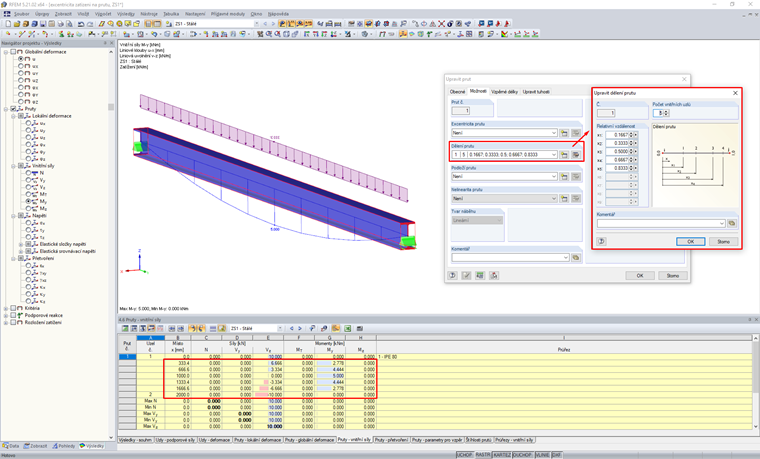Viewport: 760px width, 459px height.
Task: Open the Přídavné moduly menu
Action: (228, 14)
